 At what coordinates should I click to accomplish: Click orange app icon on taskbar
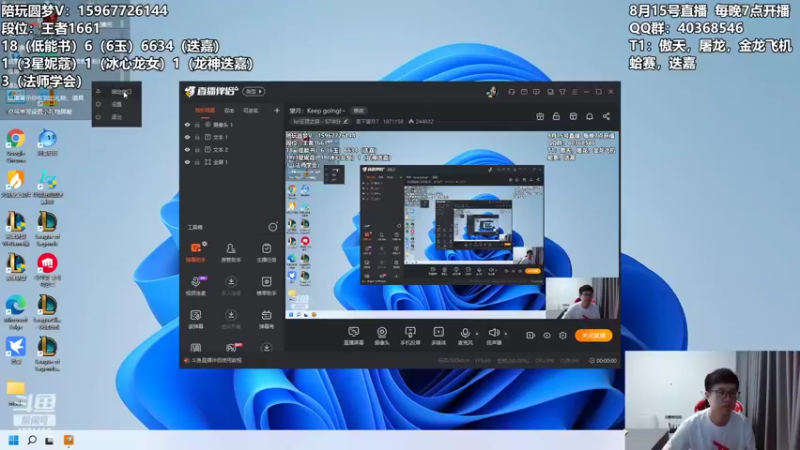(x=69, y=440)
